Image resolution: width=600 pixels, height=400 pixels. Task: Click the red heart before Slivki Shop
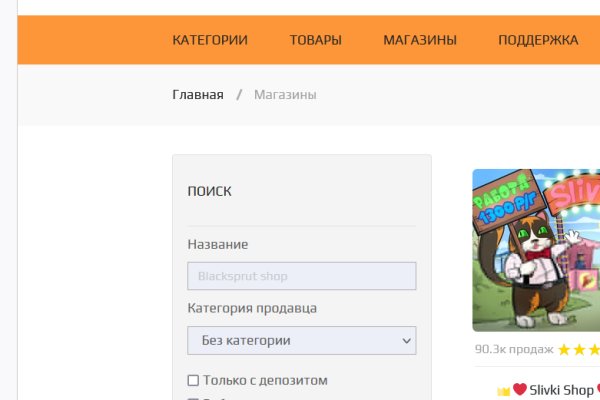click(519, 390)
